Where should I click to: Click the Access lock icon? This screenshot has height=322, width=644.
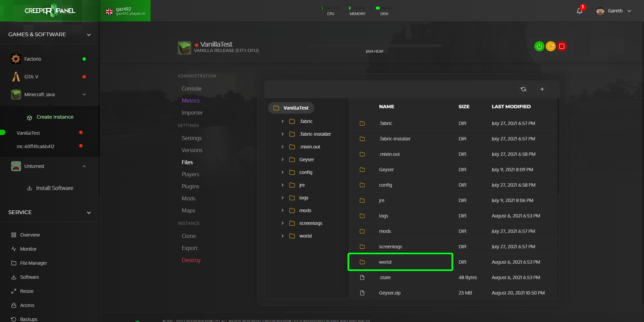pos(14,305)
